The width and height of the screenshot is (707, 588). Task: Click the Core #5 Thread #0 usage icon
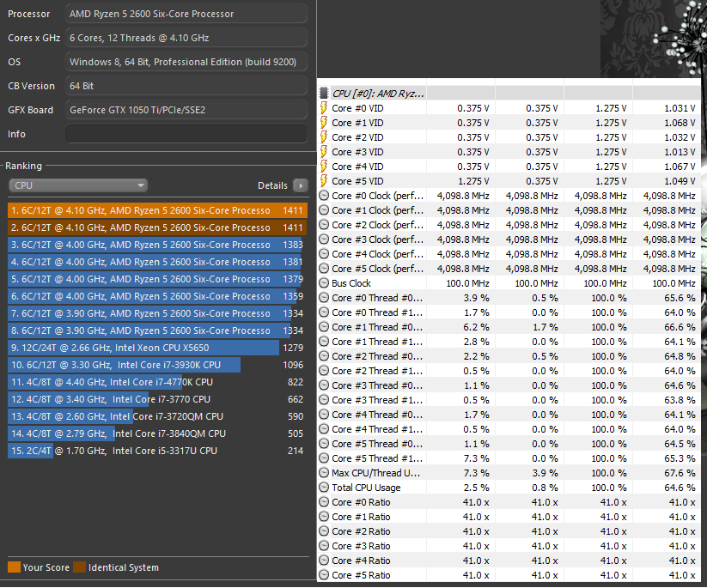pyautogui.click(x=324, y=444)
